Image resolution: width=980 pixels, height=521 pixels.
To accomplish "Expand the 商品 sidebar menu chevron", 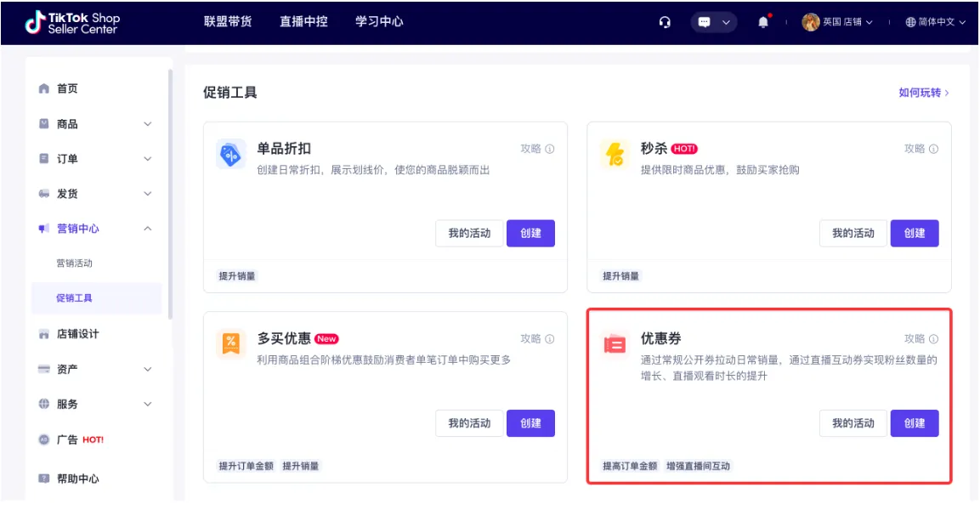I will point(148,124).
